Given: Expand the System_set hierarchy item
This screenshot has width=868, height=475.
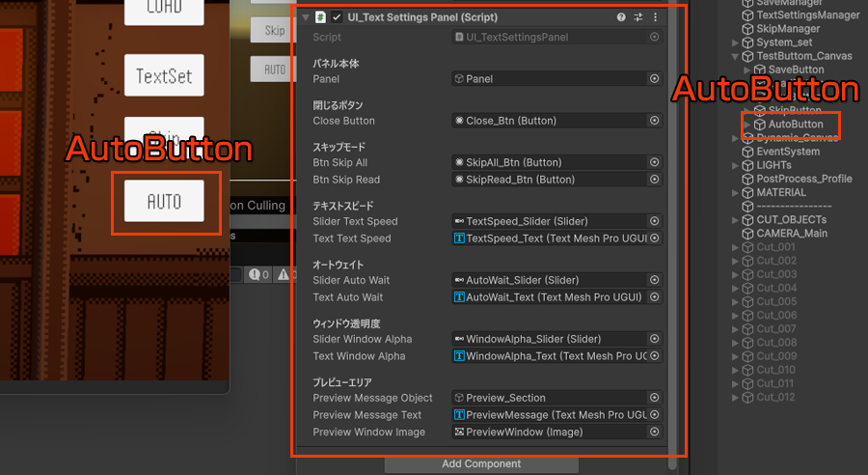Looking at the screenshot, I should (x=734, y=42).
